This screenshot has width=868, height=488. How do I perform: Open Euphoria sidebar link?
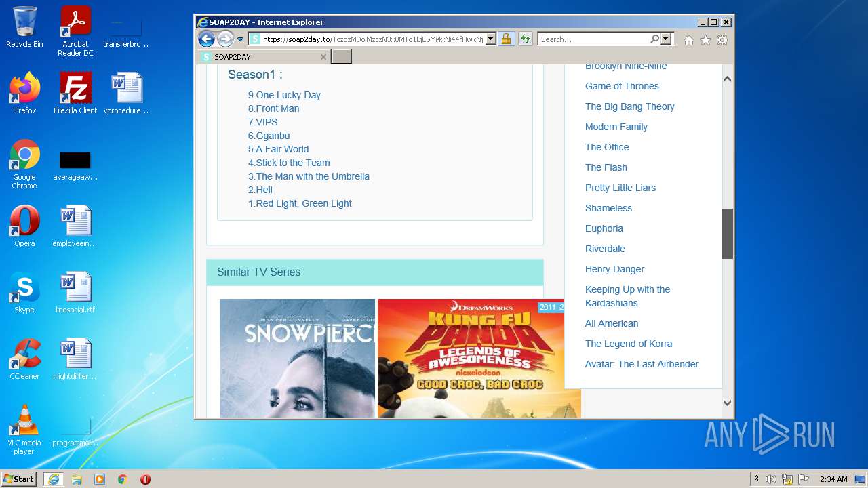pyautogui.click(x=604, y=228)
